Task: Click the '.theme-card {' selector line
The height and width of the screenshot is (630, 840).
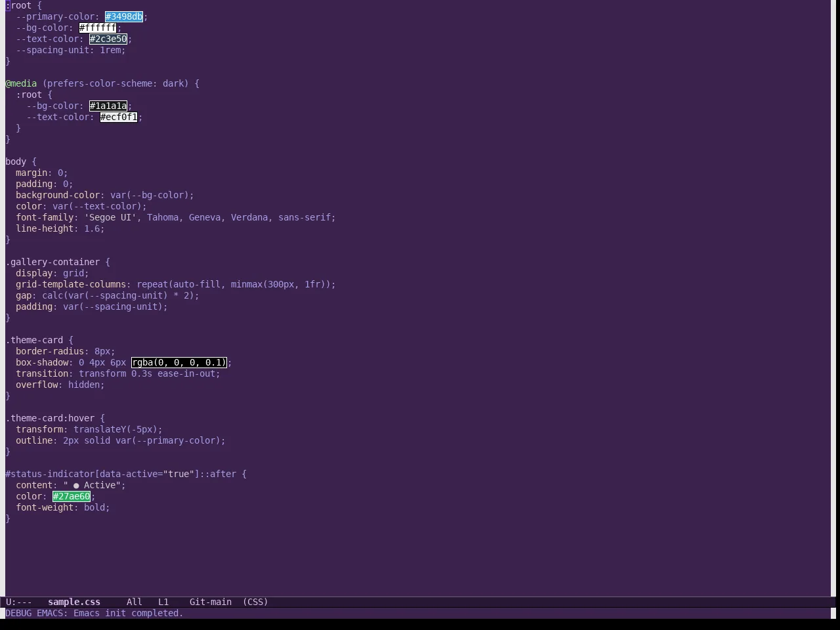Action: pyautogui.click(x=39, y=340)
